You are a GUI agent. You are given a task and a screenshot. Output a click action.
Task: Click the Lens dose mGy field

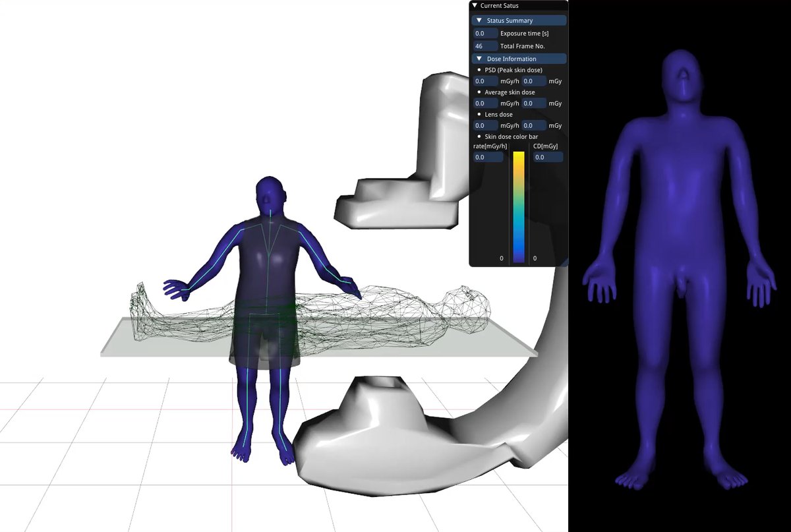(534, 125)
